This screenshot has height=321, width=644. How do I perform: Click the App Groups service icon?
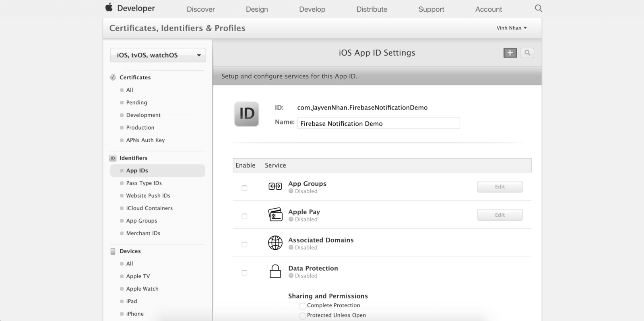click(275, 186)
